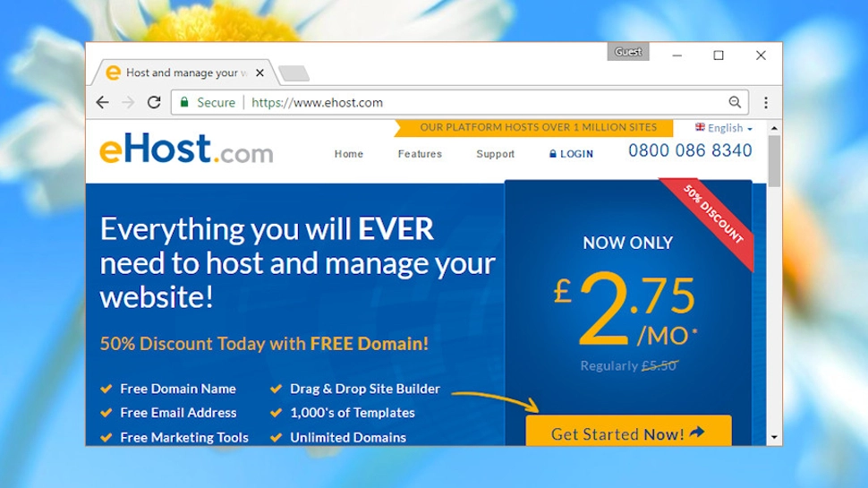
Task: Minimize the browser window
Action: [677, 56]
